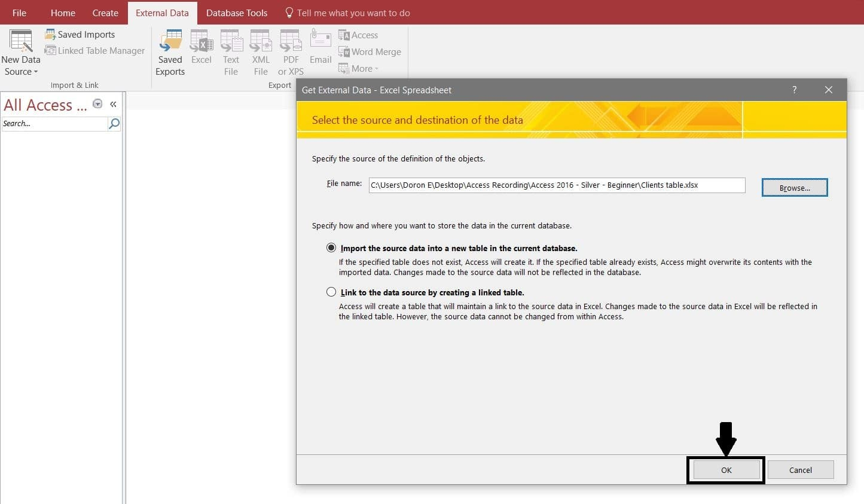Open the Create ribbon tab
864x504 pixels.
click(x=105, y=13)
